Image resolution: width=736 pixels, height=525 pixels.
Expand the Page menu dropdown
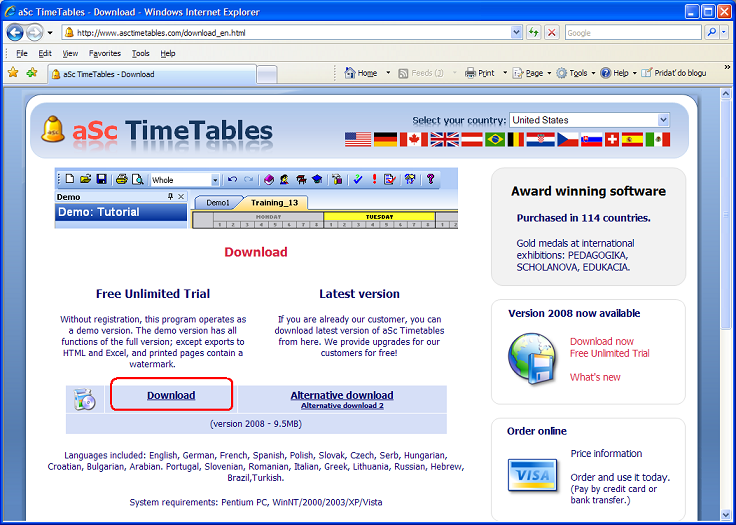(551, 73)
